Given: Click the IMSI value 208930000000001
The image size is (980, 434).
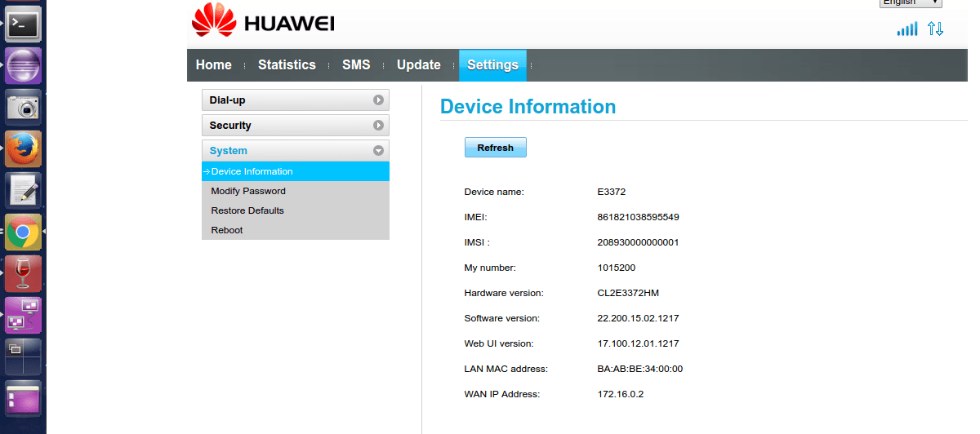Looking at the screenshot, I should pyautogui.click(x=639, y=242).
